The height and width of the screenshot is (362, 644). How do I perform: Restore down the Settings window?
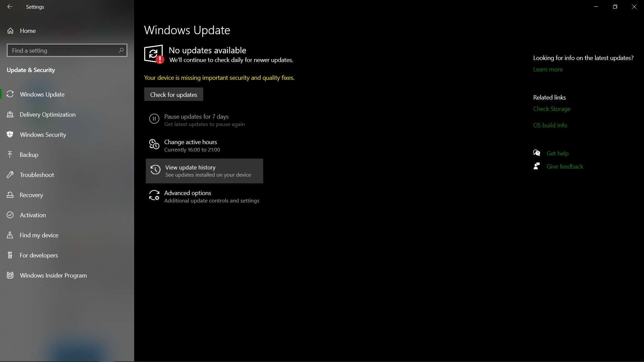pos(615,7)
